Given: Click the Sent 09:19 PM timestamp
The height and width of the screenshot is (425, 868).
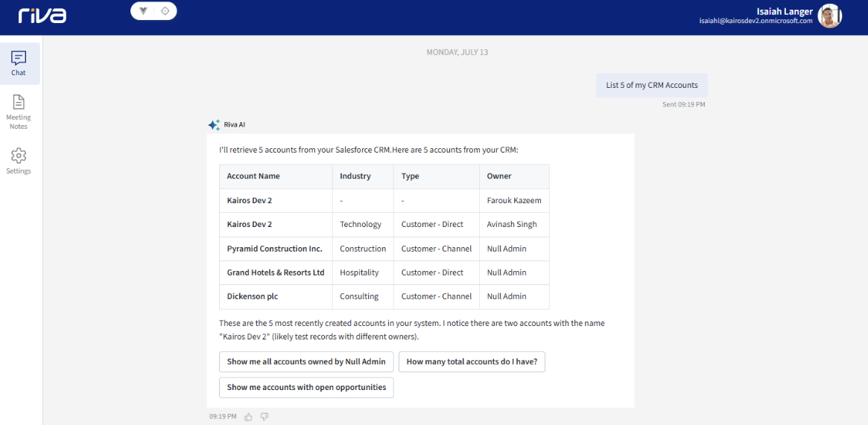Looking at the screenshot, I should click(684, 104).
